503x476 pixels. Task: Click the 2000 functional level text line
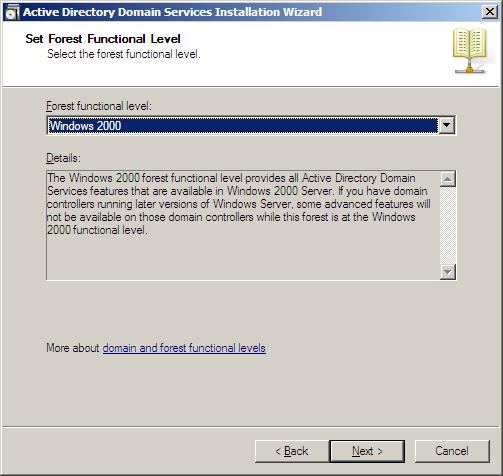[97, 230]
